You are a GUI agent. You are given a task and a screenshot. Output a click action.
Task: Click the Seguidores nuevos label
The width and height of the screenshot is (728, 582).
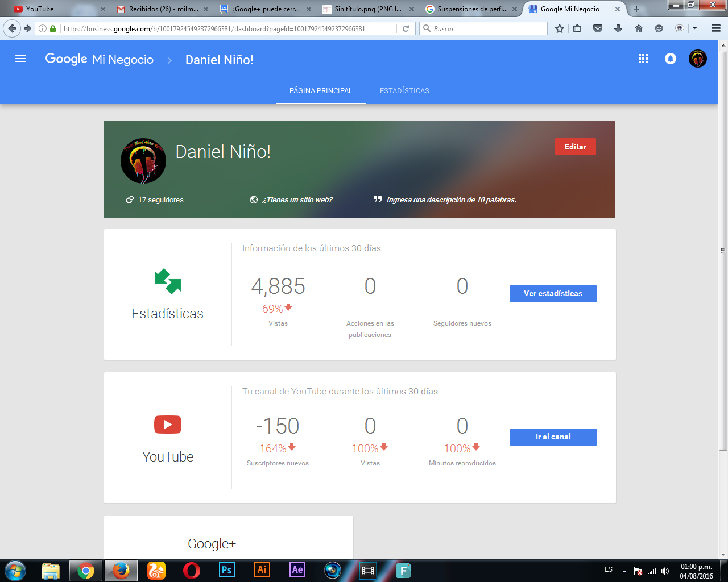pyautogui.click(x=462, y=323)
